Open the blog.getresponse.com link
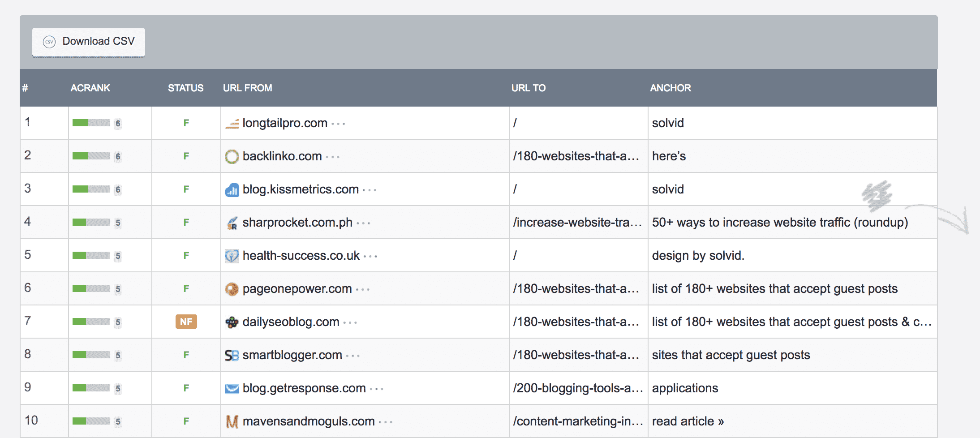The width and height of the screenshot is (980, 438). tap(304, 388)
